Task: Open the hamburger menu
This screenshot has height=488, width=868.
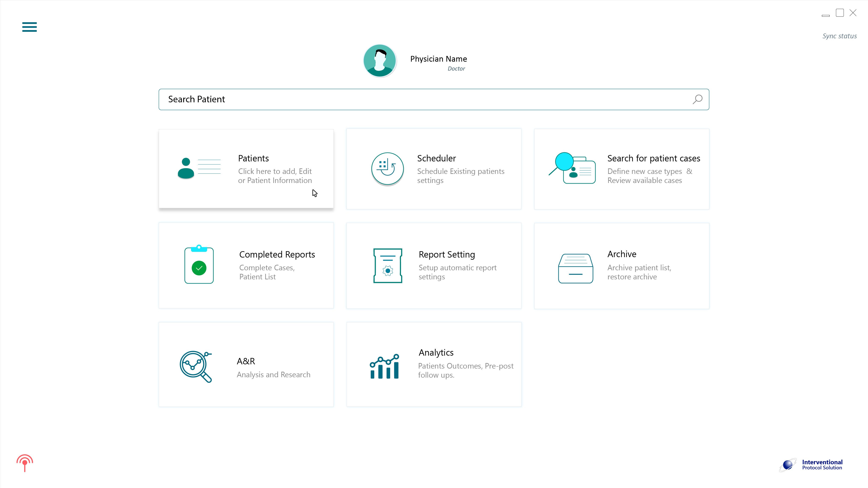Action: click(29, 27)
